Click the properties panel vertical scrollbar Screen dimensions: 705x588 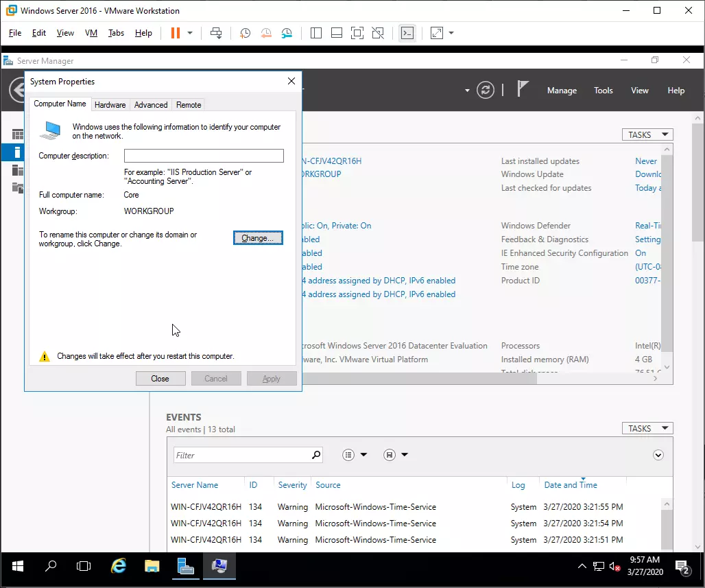coord(667,253)
